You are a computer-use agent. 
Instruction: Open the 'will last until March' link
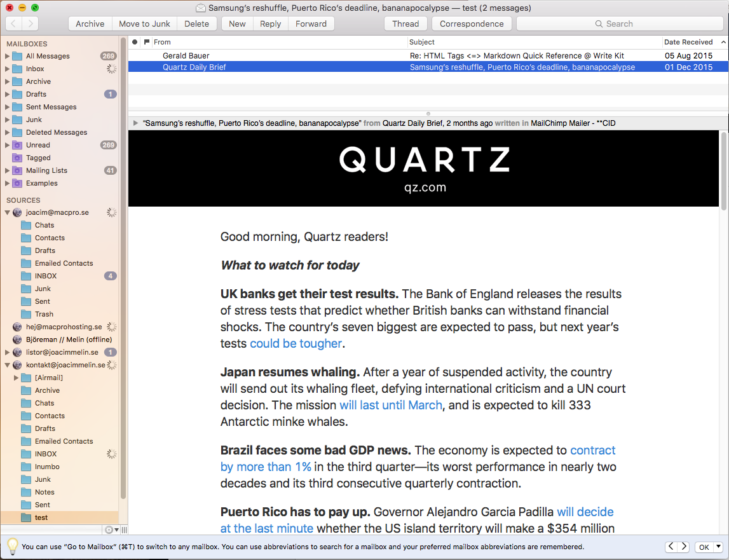390,405
